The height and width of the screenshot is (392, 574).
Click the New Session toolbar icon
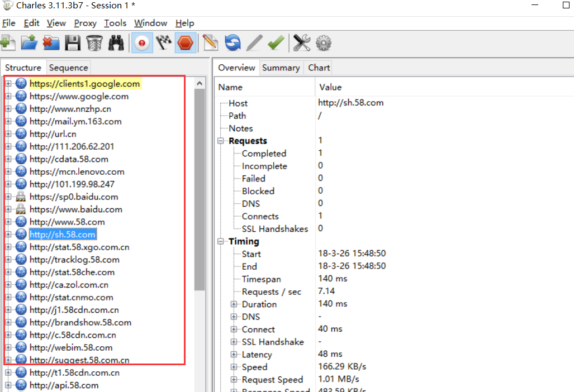click(8, 43)
